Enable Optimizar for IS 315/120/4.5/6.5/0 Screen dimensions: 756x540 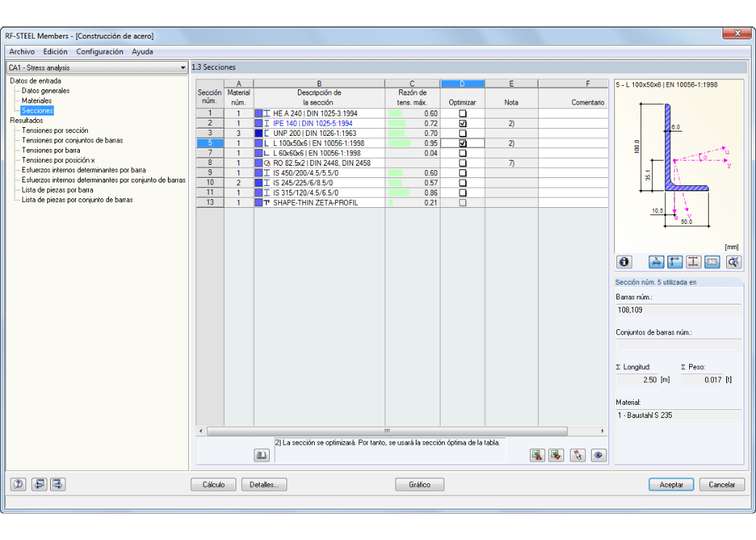pos(462,193)
